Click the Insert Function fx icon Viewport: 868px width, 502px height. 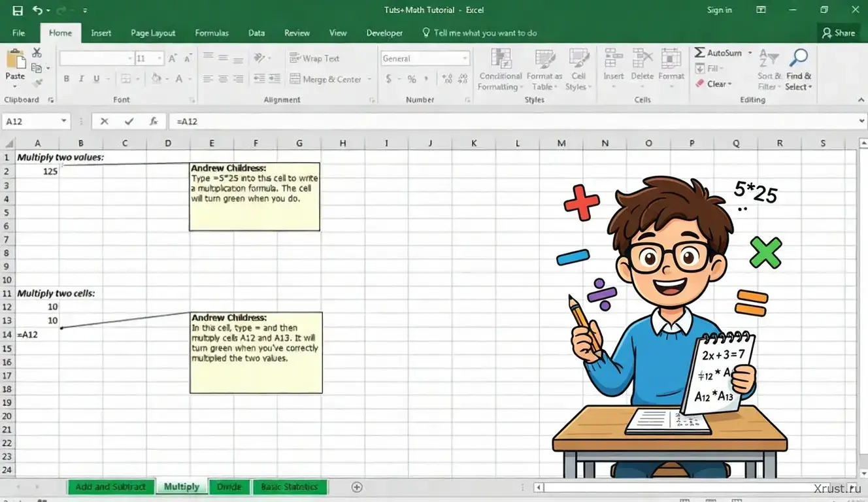click(154, 122)
